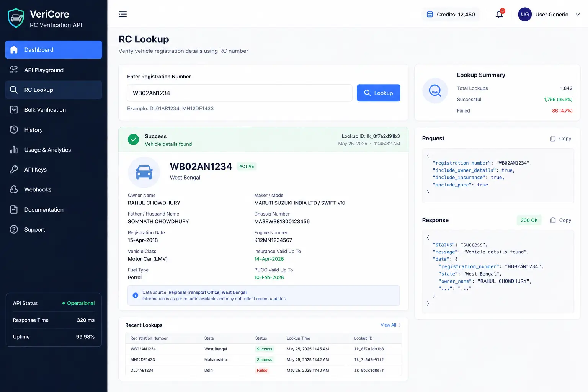This screenshot has height=392, width=588.
Task: Open History in sidebar
Action: coord(54,129)
